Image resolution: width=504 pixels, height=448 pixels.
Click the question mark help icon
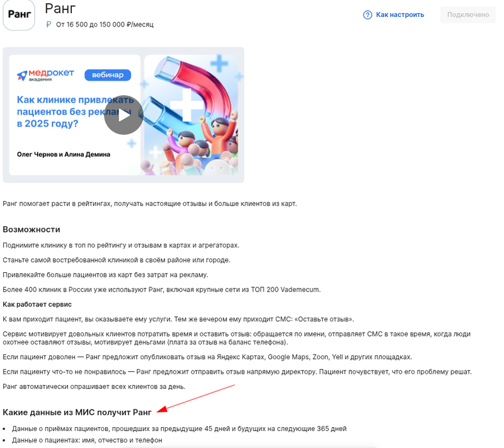367,14
